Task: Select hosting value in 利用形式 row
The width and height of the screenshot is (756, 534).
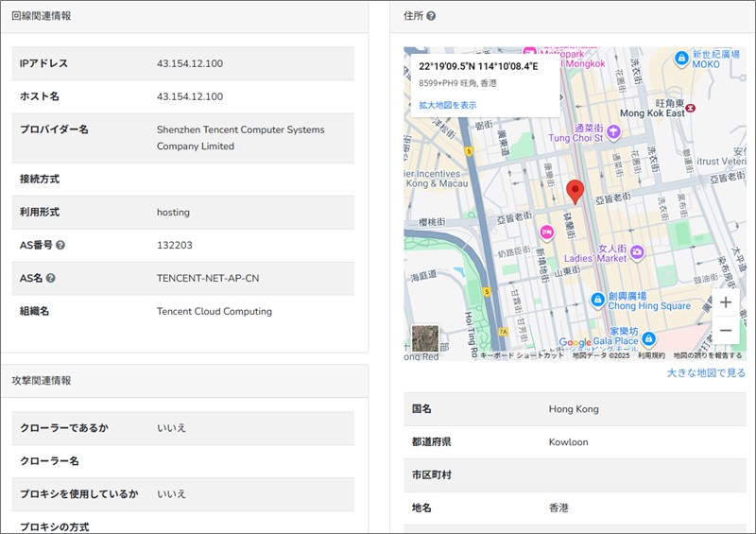Action: click(173, 213)
